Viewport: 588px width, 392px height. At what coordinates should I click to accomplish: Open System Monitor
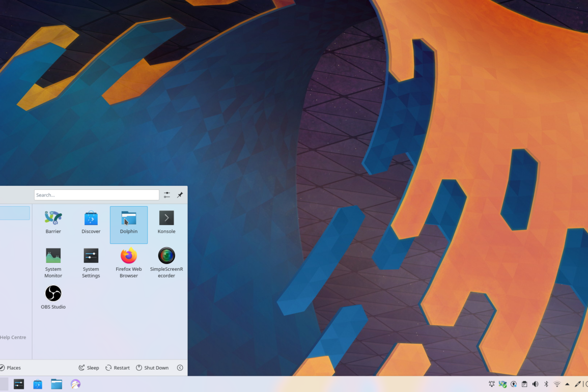coord(53,262)
